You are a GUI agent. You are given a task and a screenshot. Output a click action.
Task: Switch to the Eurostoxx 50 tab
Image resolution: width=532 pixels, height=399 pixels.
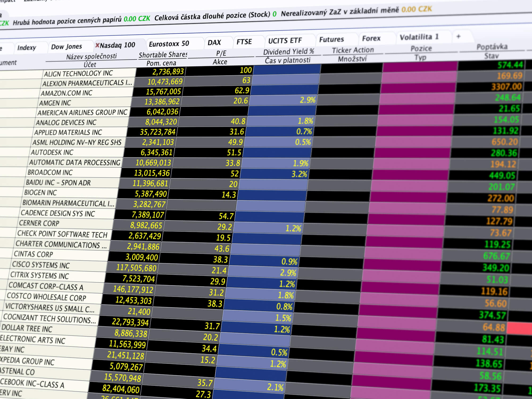point(169,44)
